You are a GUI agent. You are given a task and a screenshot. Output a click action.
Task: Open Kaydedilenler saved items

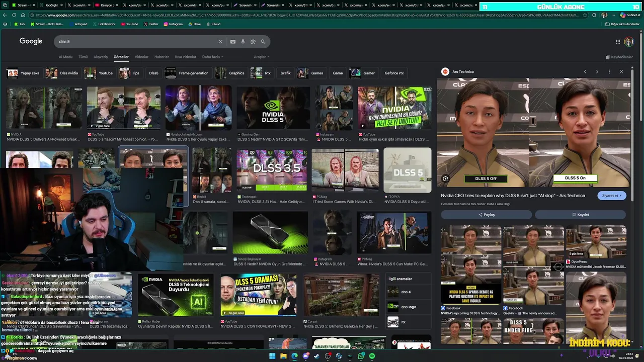tap(619, 57)
